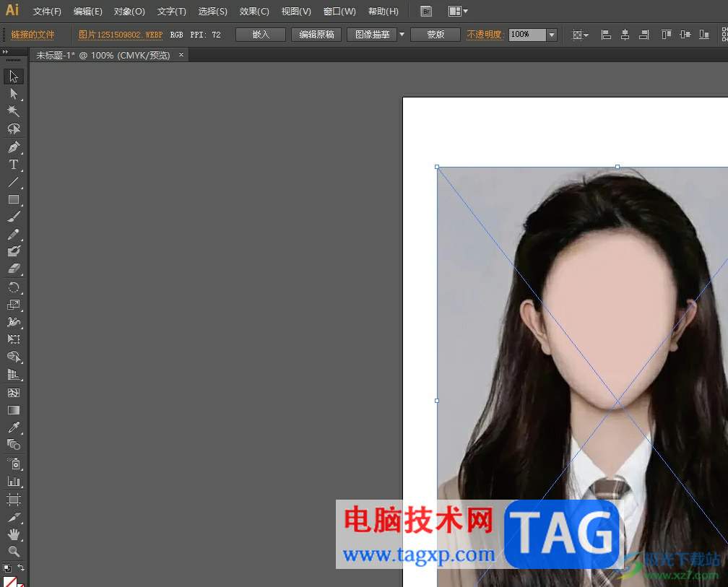728x587 pixels.
Task: Align selection vertical top
Action: pos(666,35)
